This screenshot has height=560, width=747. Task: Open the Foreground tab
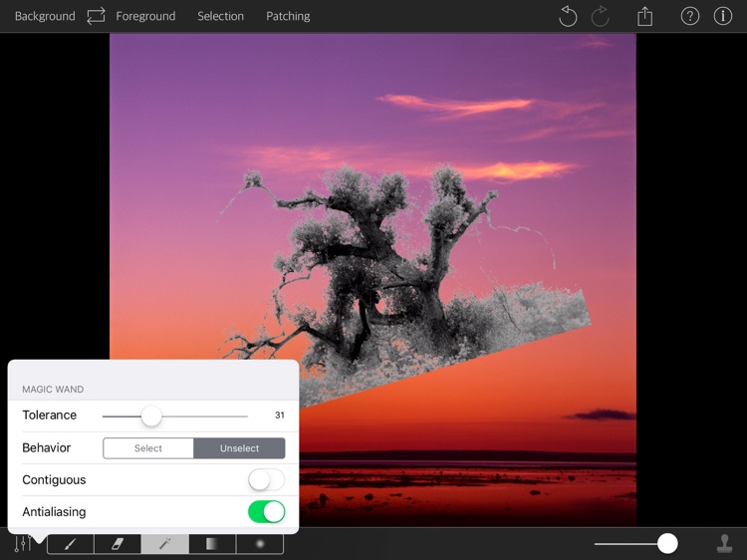point(145,16)
